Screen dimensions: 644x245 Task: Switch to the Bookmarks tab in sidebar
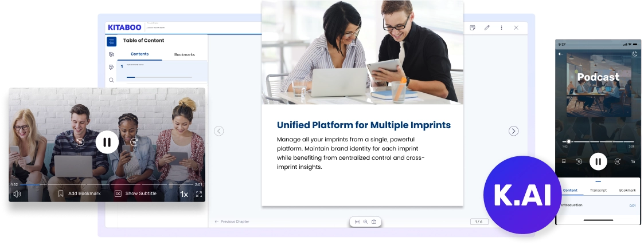pyautogui.click(x=184, y=54)
